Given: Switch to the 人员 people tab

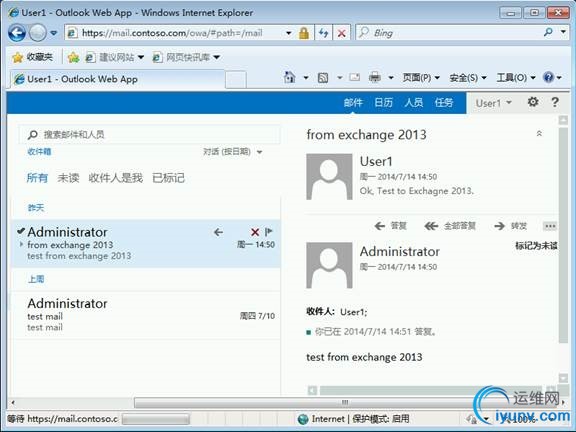Looking at the screenshot, I should (414, 102).
